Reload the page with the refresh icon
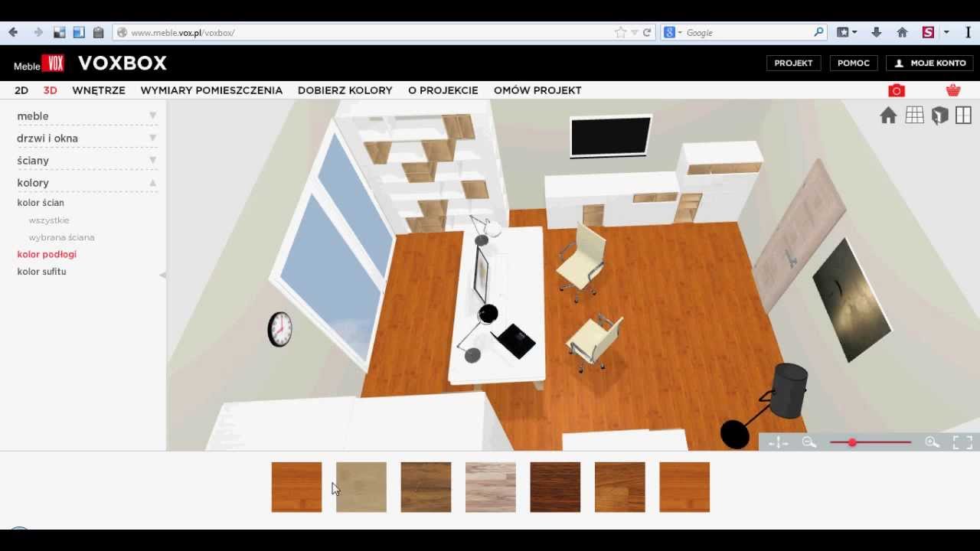 coord(647,32)
